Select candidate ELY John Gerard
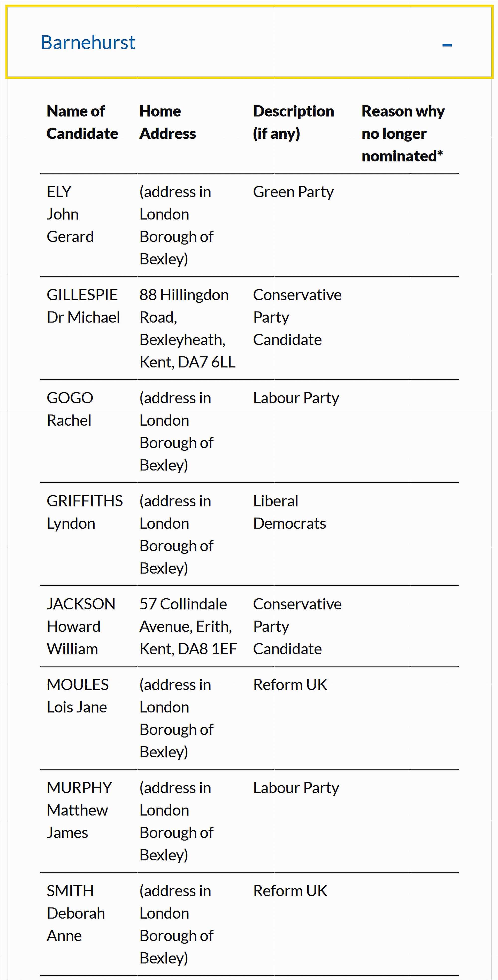The width and height of the screenshot is (498, 980). (70, 213)
